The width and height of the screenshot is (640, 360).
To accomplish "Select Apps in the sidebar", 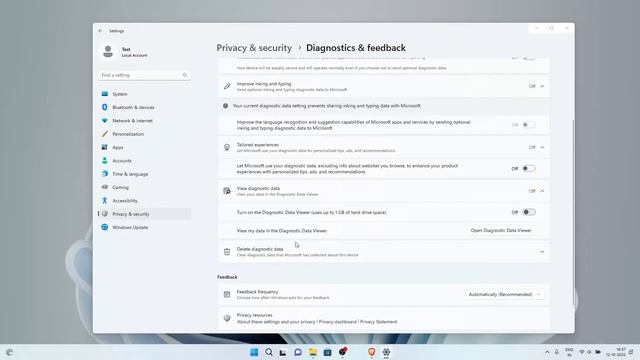I will click(x=144, y=147).
